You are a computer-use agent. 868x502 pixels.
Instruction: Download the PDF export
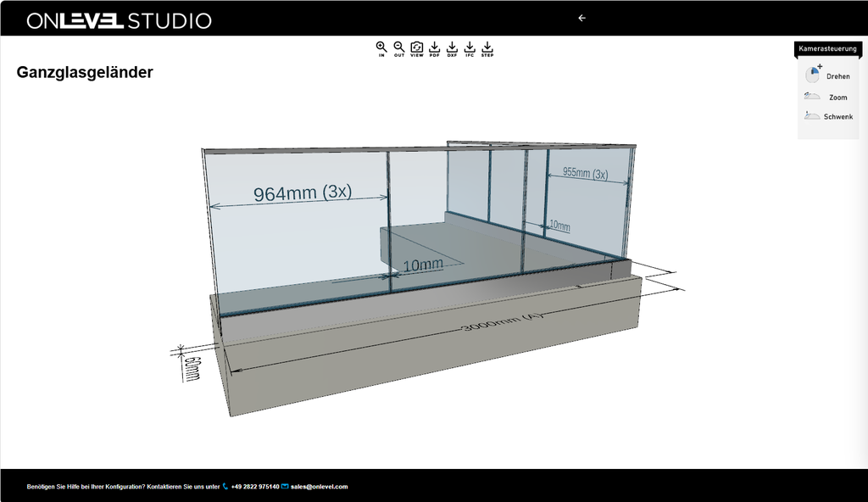435,49
